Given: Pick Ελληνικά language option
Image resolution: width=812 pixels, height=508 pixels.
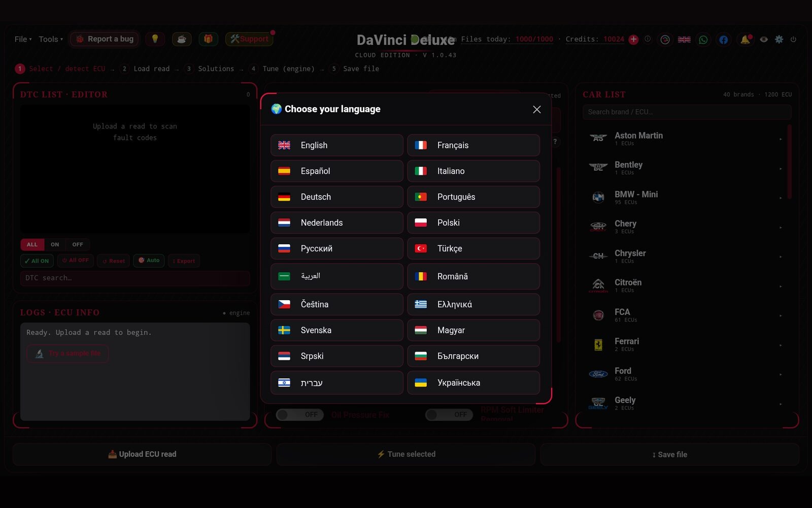Looking at the screenshot, I should 473,304.
